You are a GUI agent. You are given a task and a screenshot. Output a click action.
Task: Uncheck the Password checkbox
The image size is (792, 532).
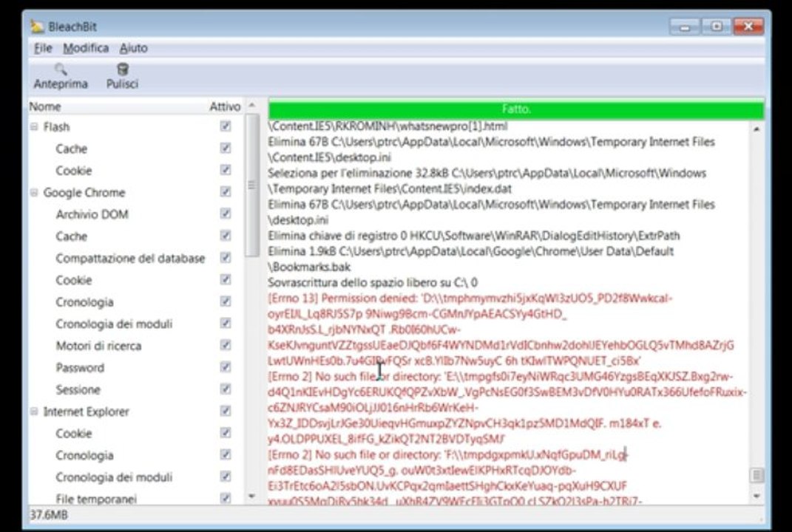[x=226, y=367]
